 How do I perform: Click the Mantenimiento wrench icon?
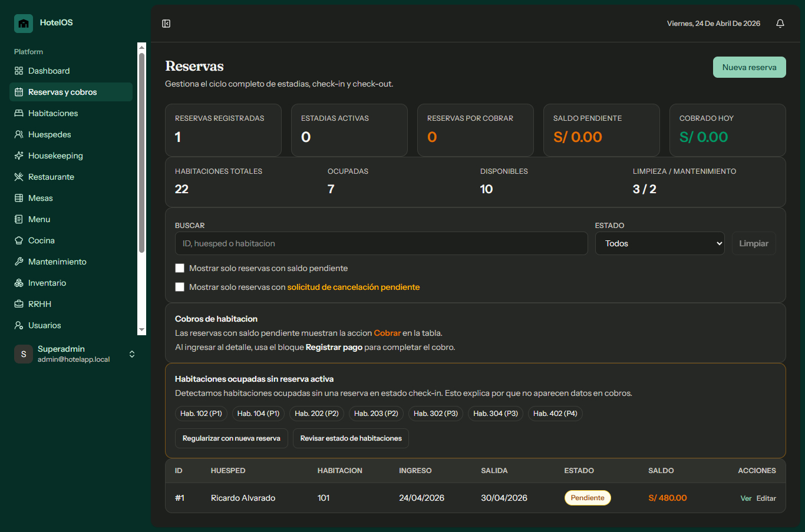[19, 262]
